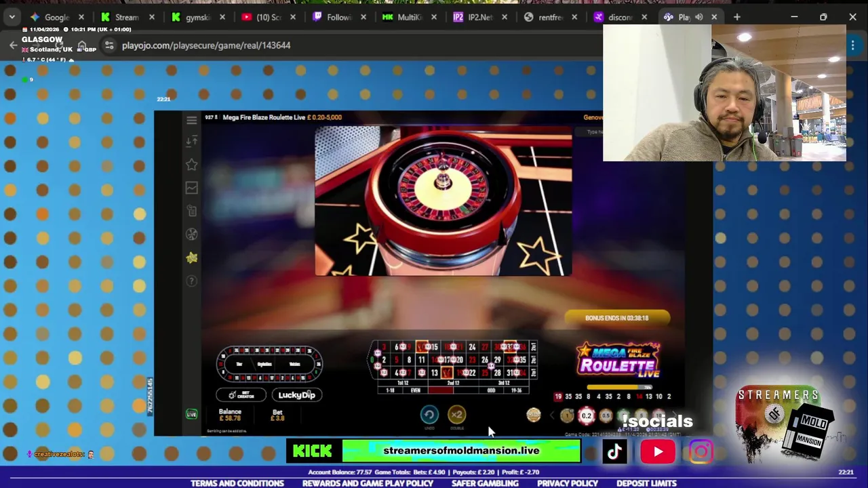Click the x2 Double bet button
This screenshot has height=488, width=868.
[456, 415]
